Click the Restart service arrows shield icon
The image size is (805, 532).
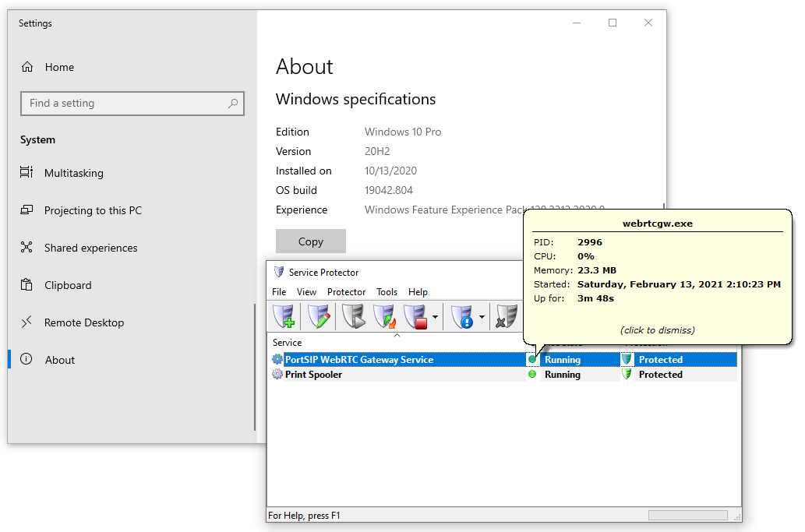(384, 316)
